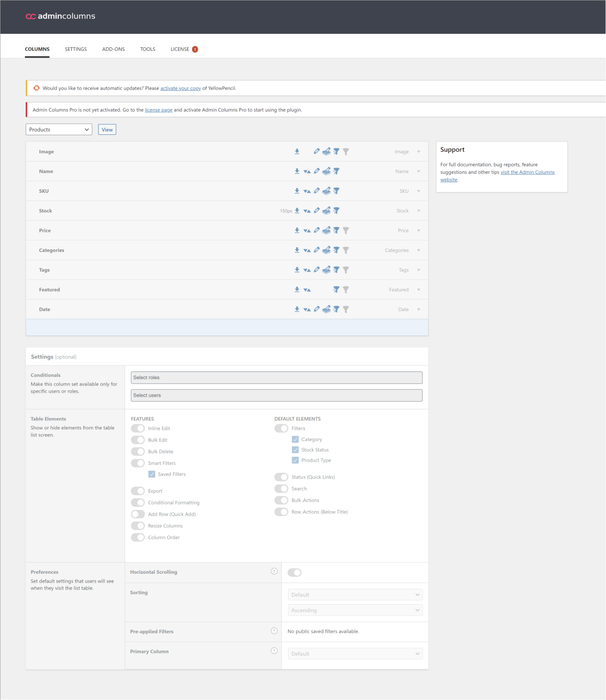Click the Select roles field
606x700 pixels.
pyautogui.click(x=277, y=378)
